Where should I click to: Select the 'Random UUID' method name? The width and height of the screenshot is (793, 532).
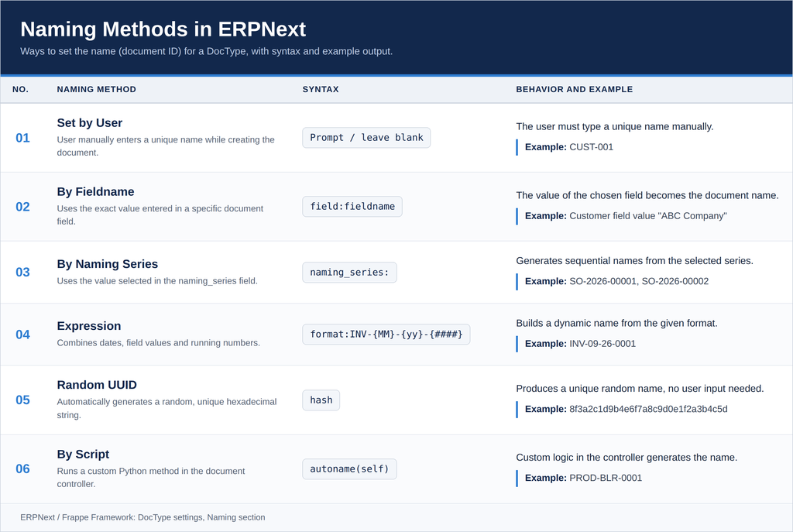pos(97,385)
